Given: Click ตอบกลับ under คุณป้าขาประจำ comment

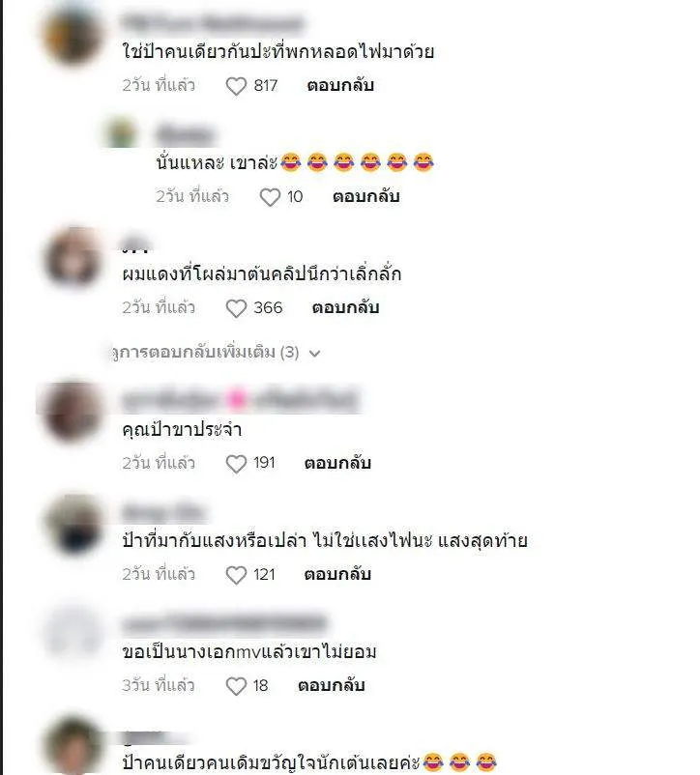Looking at the screenshot, I should (x=337, y=463).
